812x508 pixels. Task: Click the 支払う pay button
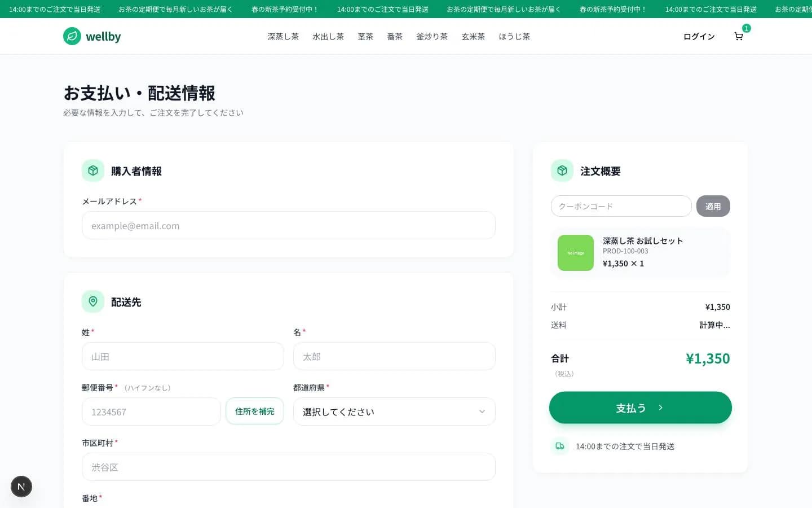pyautogui.click(x=641, y=408)
